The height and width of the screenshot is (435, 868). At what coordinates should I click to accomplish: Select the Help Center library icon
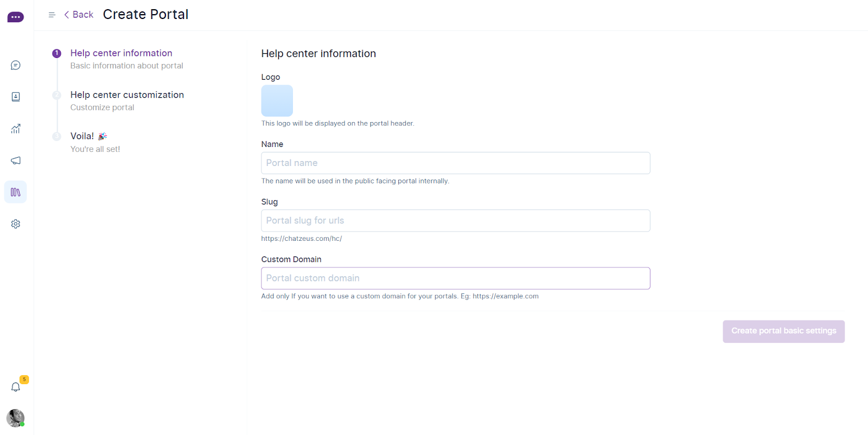pos(16,192)
